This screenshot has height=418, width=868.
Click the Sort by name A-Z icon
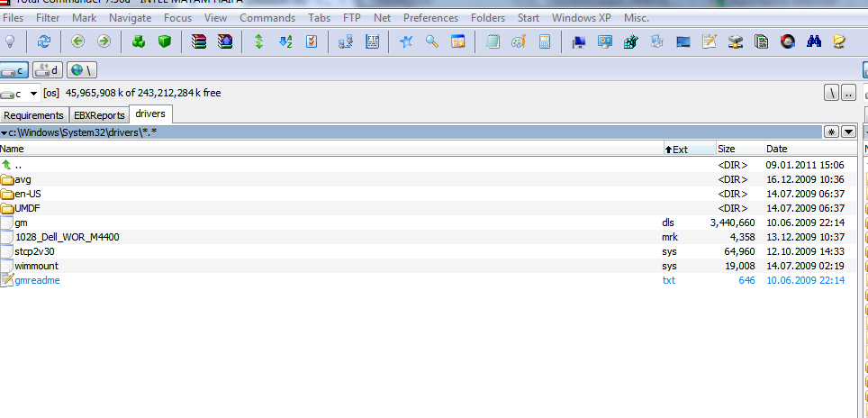coord(285,41)
